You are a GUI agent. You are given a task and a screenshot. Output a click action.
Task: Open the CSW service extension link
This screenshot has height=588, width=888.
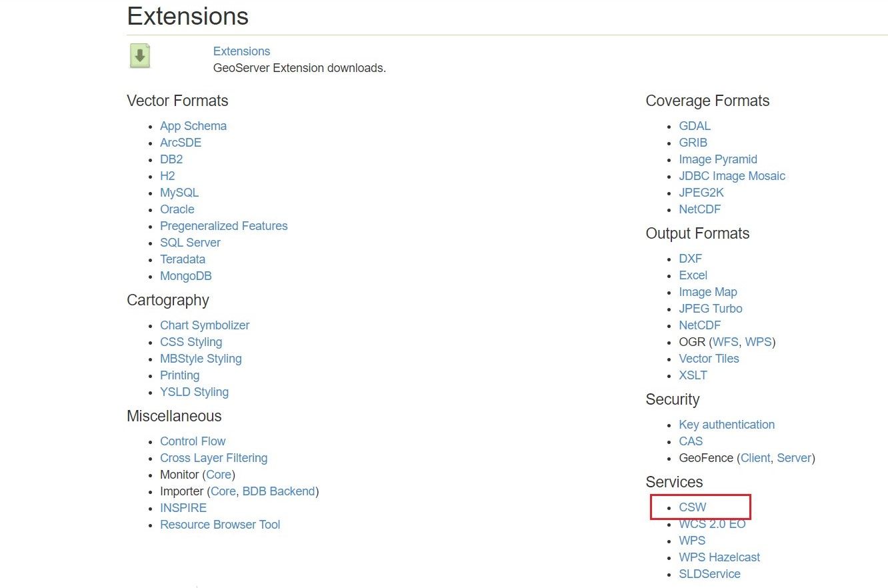coord(692,507)
